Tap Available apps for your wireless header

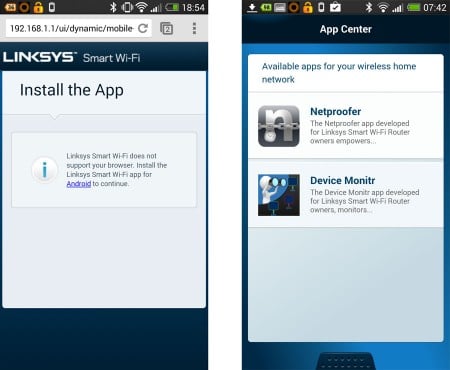pyautogui.click(x=339, y=73)
